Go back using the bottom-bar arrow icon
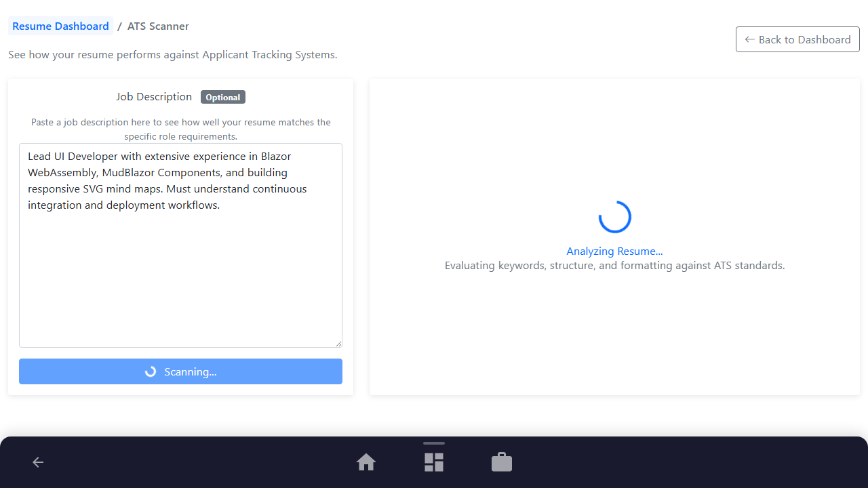 [x=38, y=462]
